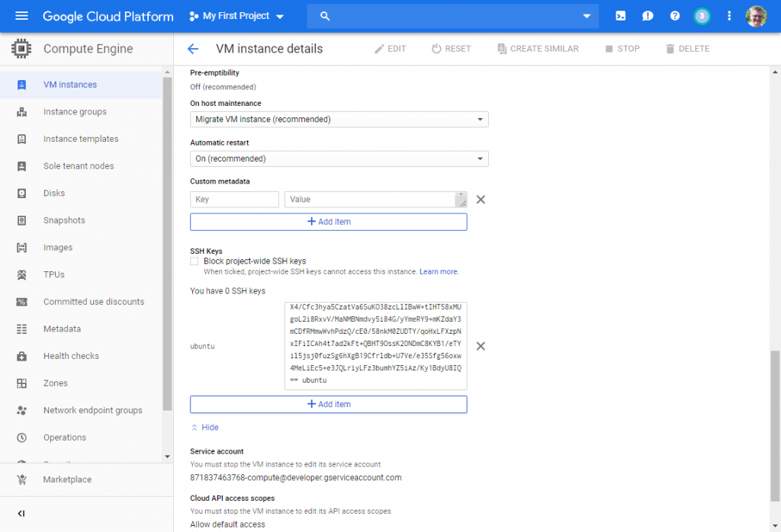Screen dimensions: 781x532
Task: Open the Disks page
Action: click(x=54, y=193)
